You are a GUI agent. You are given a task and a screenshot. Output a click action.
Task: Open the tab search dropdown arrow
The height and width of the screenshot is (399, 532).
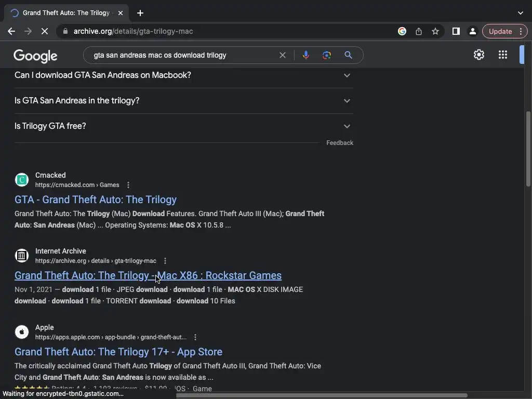point(521,13)
